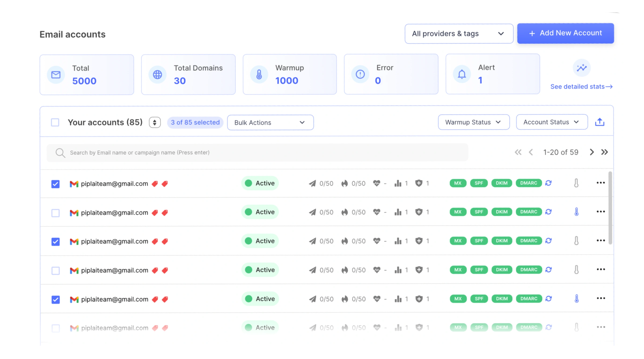Click DMARC badge in fourth account row
Image resolution: width=644 pixels, height=359 pixels.
(529, 270)
